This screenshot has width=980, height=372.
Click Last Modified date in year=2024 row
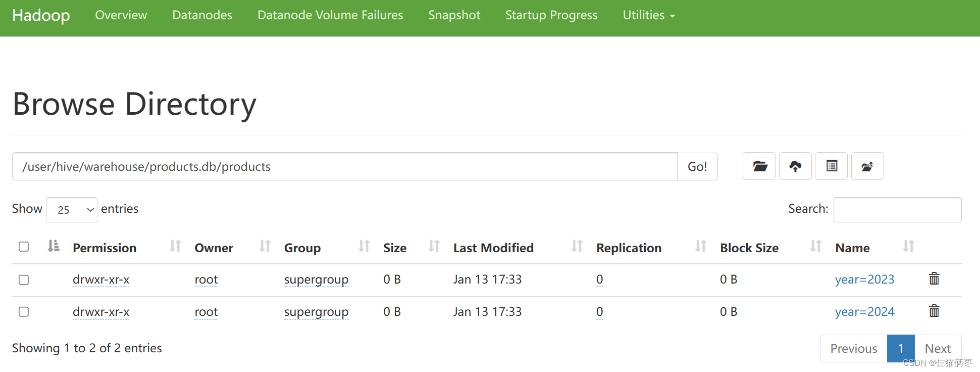coord(487,312)
